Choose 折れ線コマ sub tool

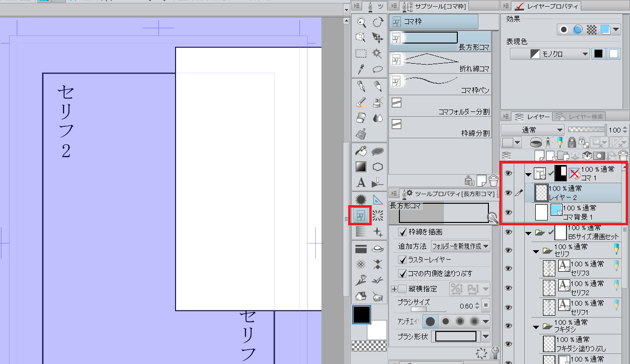point(440,63)
